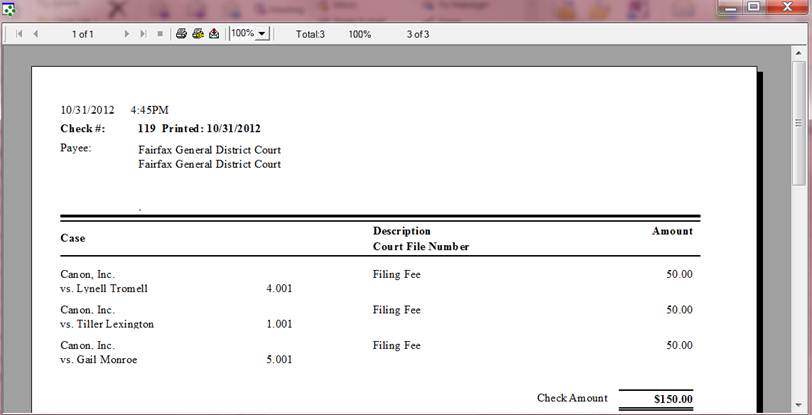Go to the next report page
Viewport: 812px width, 415px height.
click(127, 34)
